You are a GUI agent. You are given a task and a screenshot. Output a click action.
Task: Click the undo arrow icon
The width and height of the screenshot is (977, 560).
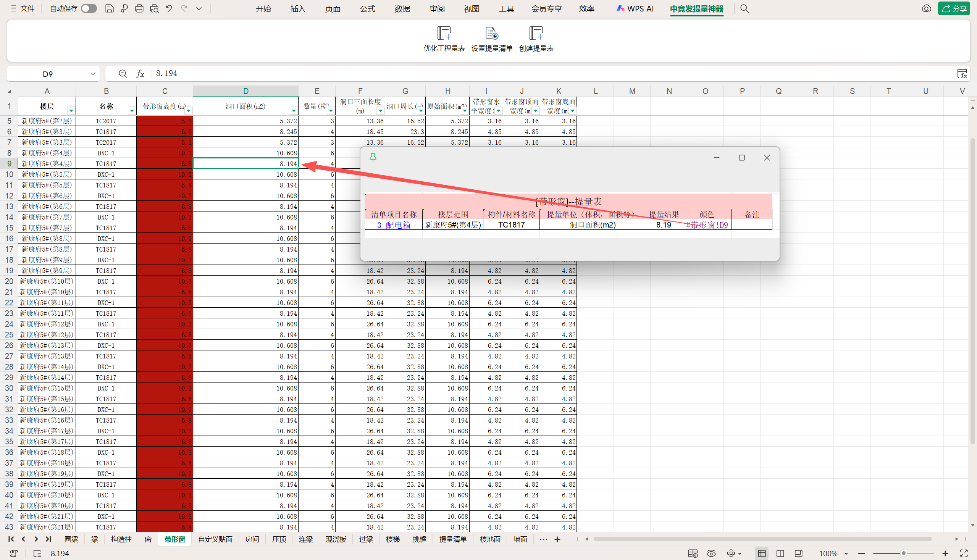point(169,8)
